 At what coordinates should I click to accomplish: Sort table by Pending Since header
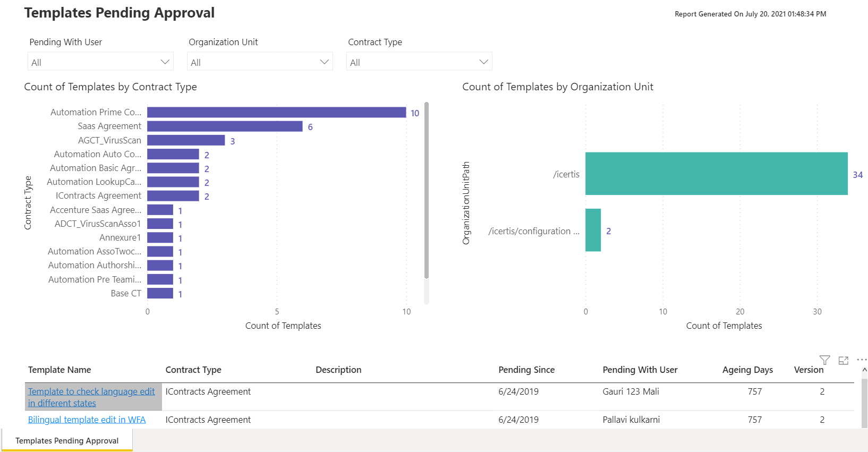pos(526,370)
